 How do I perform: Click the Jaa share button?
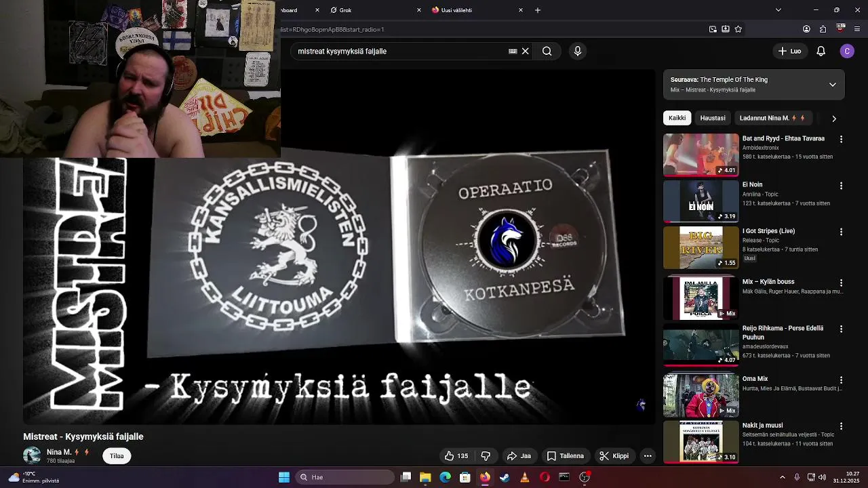coord(519,456)
